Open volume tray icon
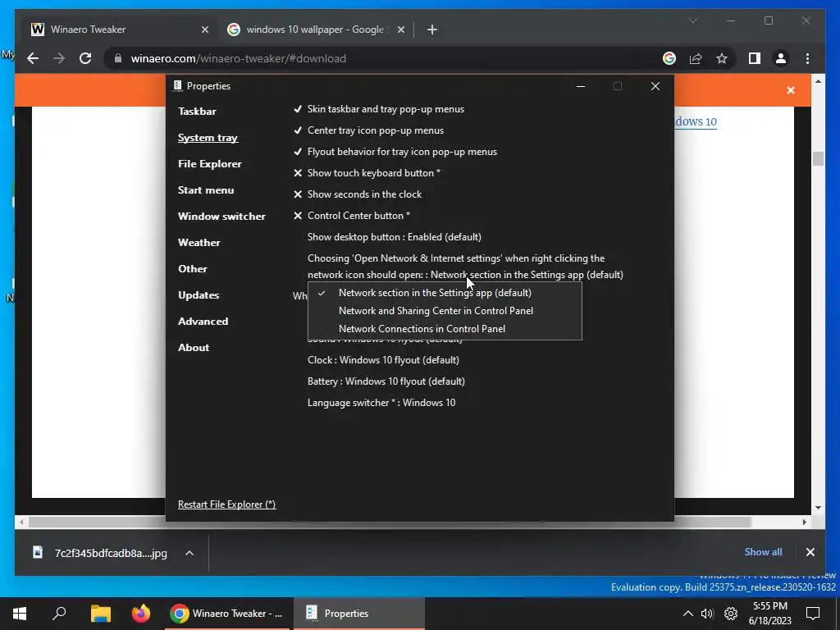This screenshot has height=630, width=840. pyautogui.click(x=707, y=614)
